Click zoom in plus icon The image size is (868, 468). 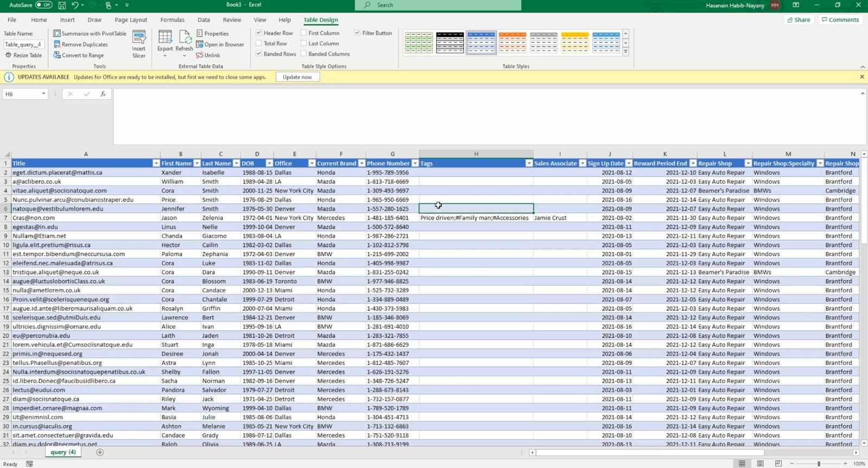845,464
